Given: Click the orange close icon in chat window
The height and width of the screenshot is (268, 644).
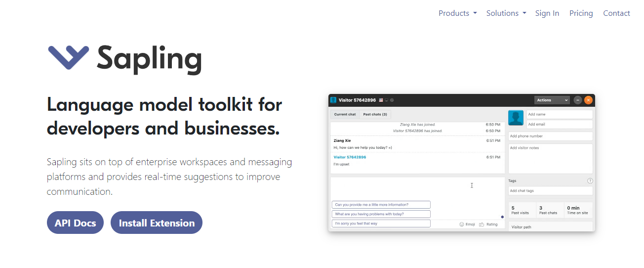Looking at the screenshot, I should 588,100.
